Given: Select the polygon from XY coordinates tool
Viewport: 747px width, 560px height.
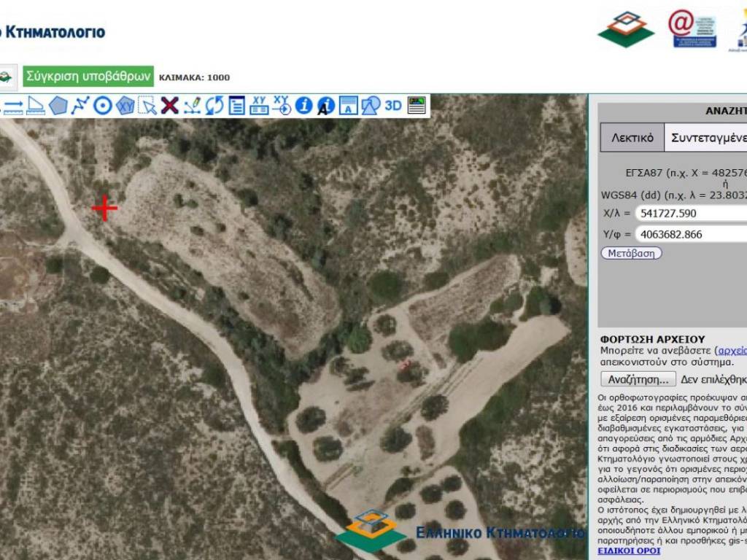Looking at the screenshot, I should pyautogui.click(x=125, y=106).
